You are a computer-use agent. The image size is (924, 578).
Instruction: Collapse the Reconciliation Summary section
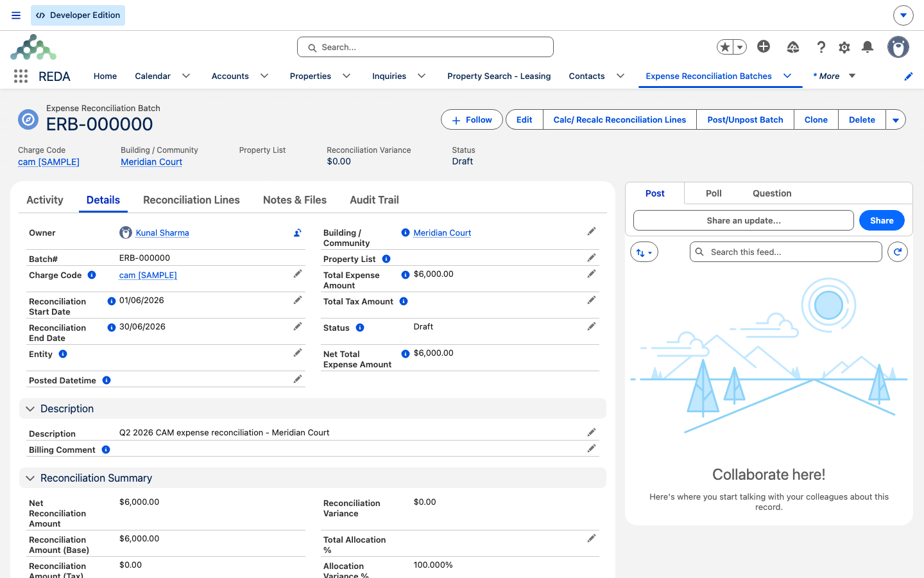point(30,478)
